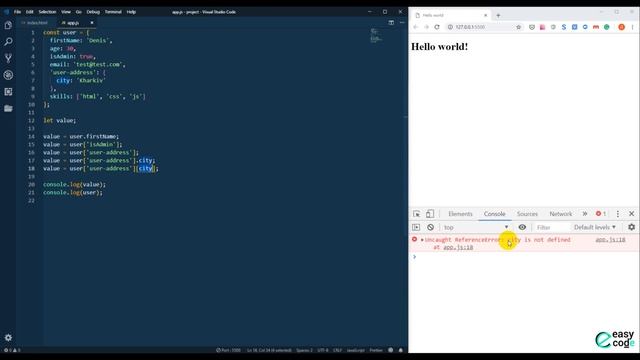
Task: Click the red m extension icon
Action: coord(596,27)
